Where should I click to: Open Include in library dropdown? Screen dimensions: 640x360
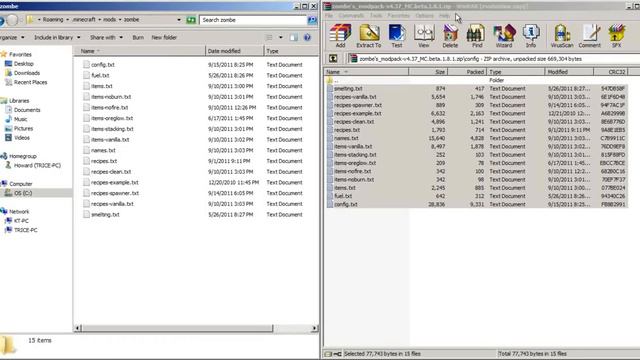pyautogui.click(x=57, y=38)
